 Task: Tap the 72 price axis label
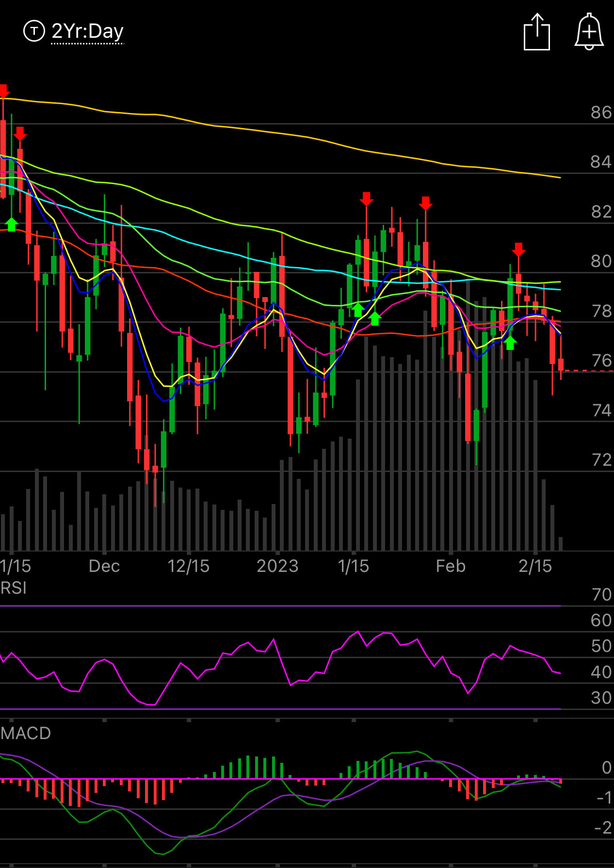pos(601,460)
